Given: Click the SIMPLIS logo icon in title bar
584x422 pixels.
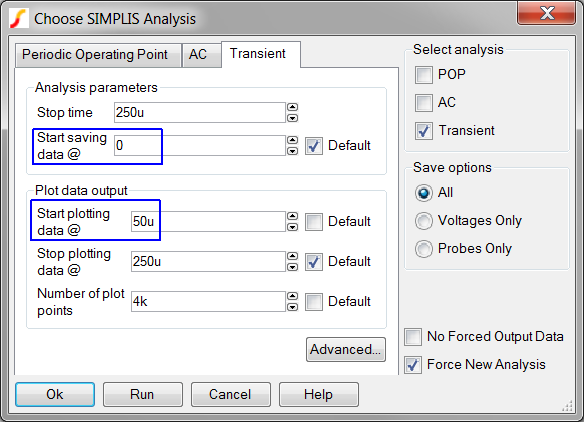Looking at the screenshot, I should [x=19, y=18].
